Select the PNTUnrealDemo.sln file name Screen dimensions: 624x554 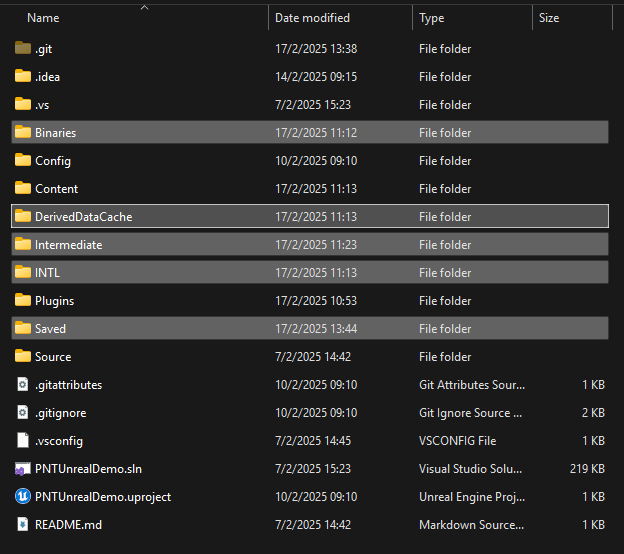click(x=88, y=469)
